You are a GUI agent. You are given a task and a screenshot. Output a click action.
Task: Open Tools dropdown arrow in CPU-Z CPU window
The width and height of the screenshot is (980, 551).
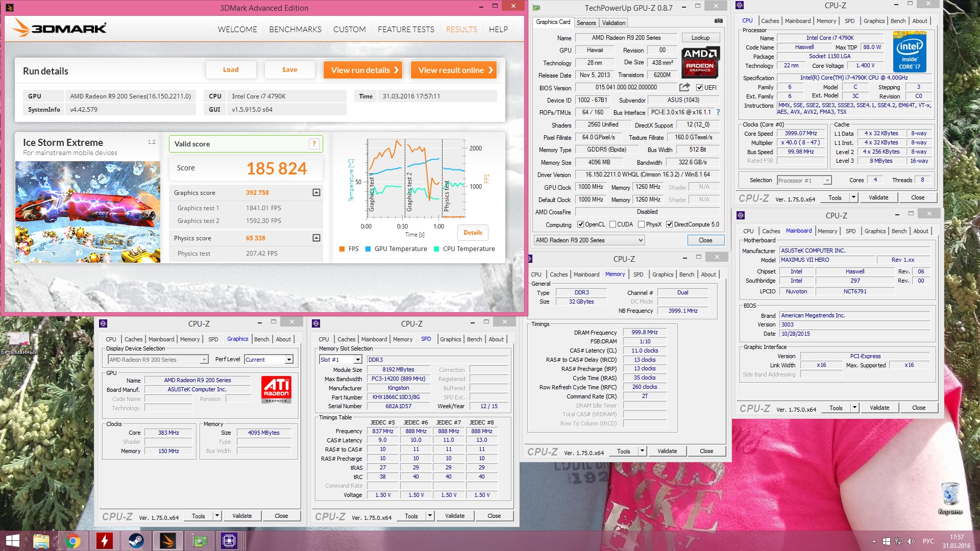[x=853, y=197]
